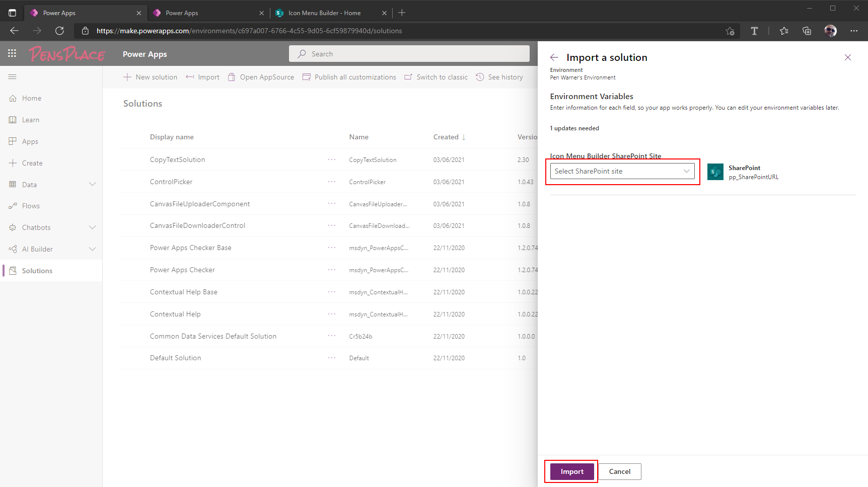Close the Icon Menu Builder tab
The width and height of the screenshot is (868, 487).
tap(384, 13)
